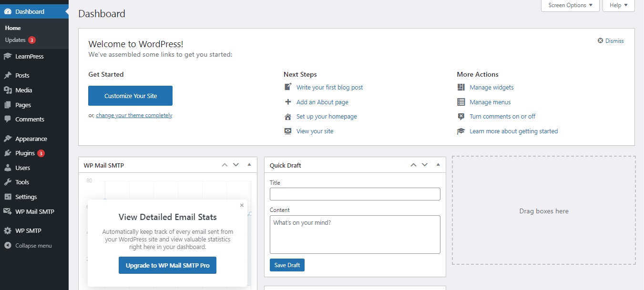Click the widgets icon beside Manage widgets

461,87
